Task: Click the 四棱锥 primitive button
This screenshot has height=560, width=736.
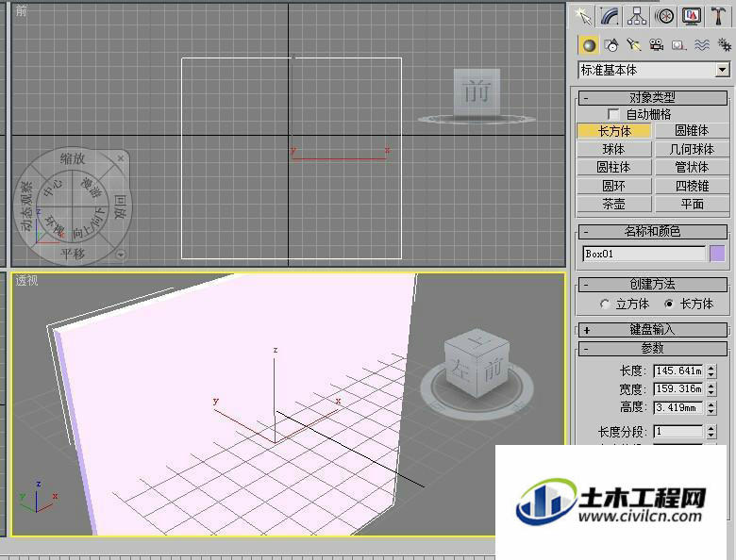Action: coord(692,186)
